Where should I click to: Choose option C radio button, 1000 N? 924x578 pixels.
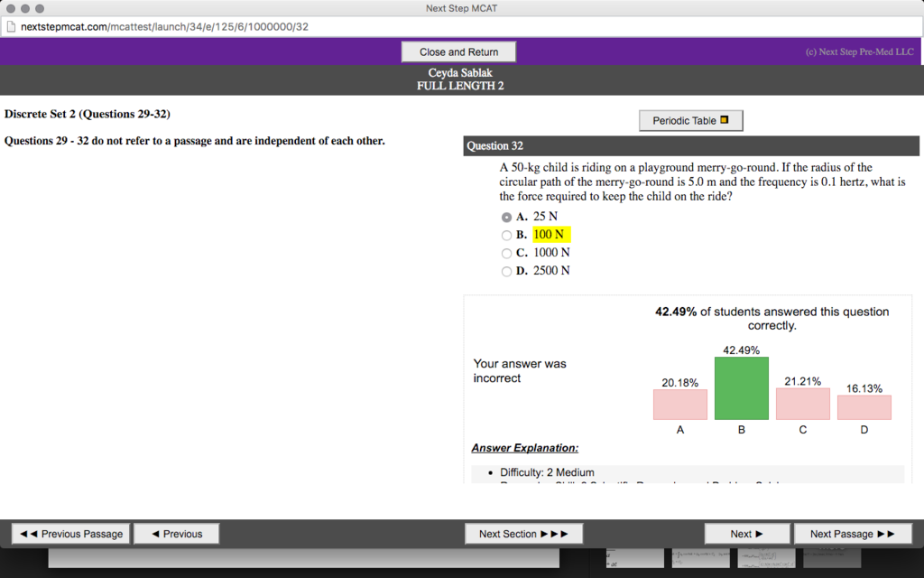click(506, 253)
